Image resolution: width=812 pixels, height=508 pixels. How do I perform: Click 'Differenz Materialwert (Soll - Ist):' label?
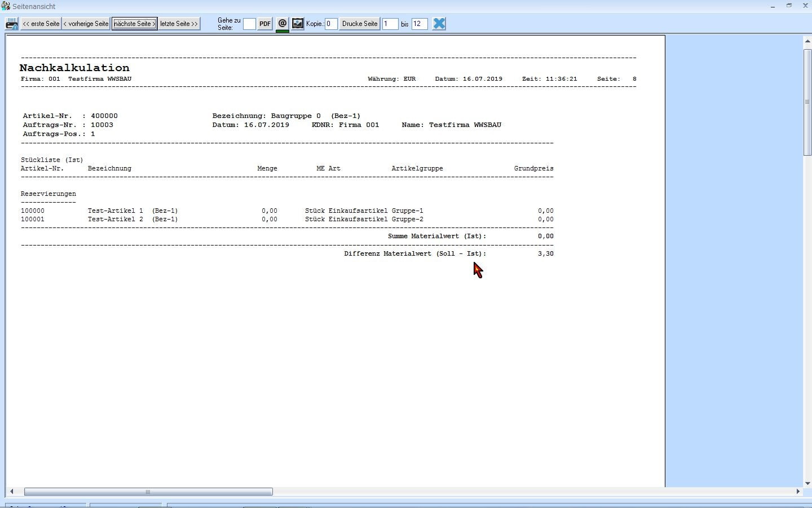(x=416, y=253)
